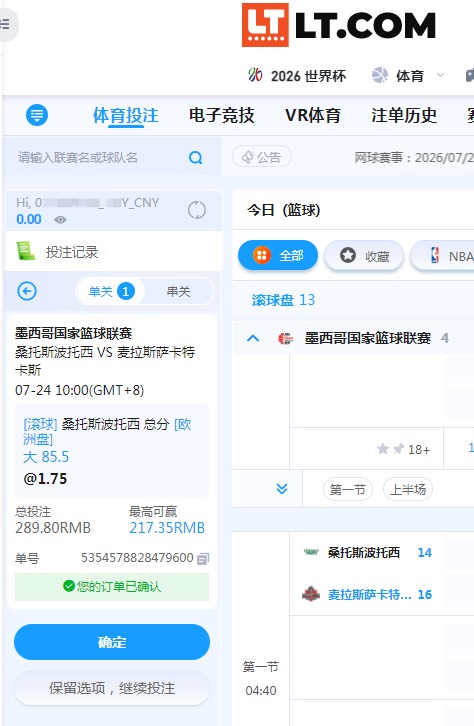474x726 pixels.
Task: Select the 全部 filter chip
Action: point(278,255)
